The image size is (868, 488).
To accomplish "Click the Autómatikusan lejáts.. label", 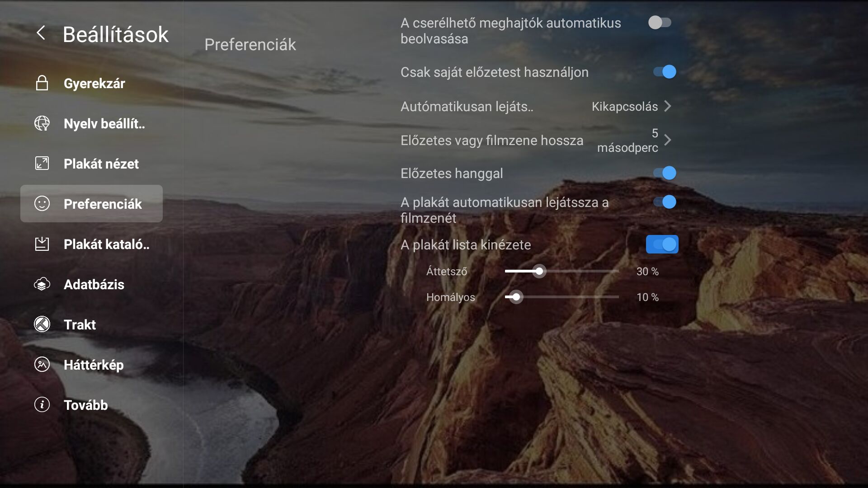I will 467,107.
